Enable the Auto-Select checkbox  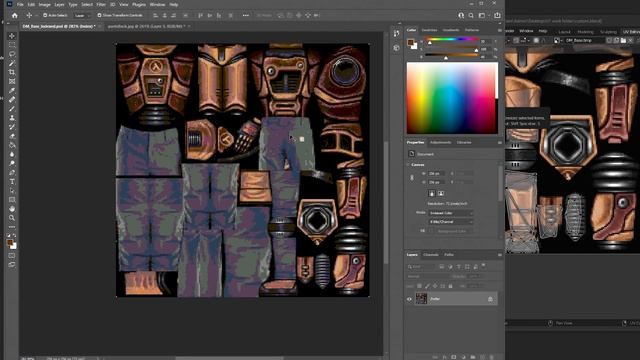[x=45, y=16]
